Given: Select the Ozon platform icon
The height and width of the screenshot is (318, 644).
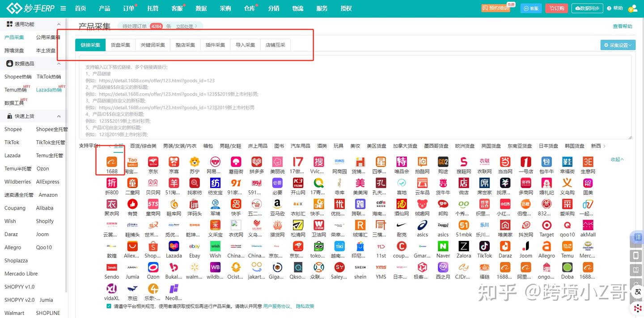Looking at the screenshot, I should (x=153, y=269).
